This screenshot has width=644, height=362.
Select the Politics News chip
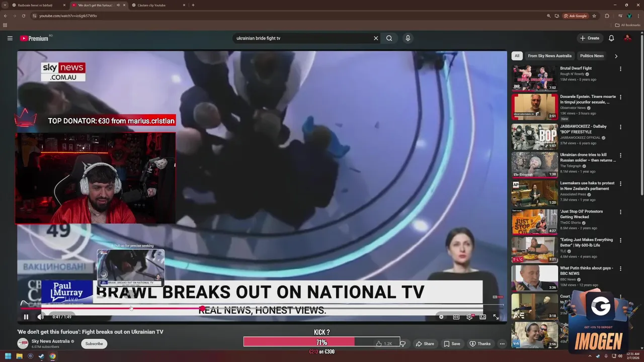[x=592, y=56]
